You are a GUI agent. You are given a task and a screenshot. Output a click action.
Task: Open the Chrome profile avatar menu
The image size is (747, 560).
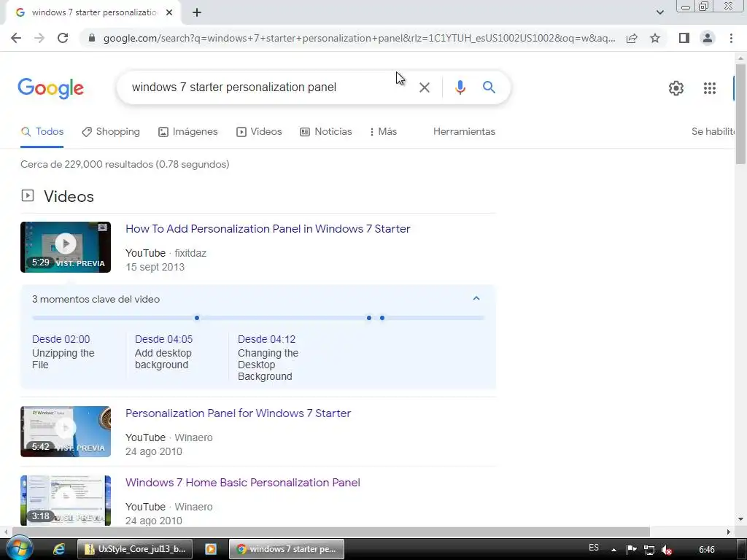click(x=708, y=38)
